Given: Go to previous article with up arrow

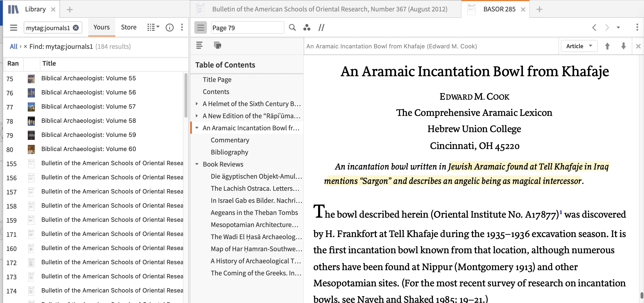Looking at the screenshot, I should 607,46.
